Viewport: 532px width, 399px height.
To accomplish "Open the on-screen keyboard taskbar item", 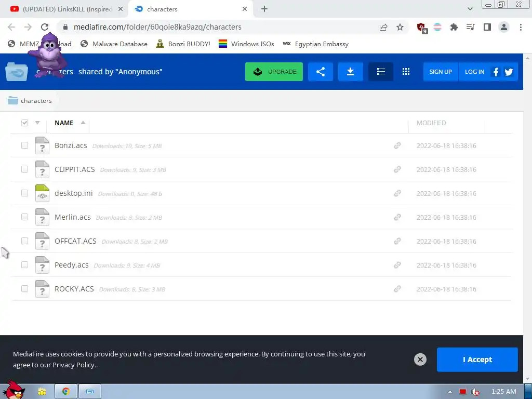I will point(89,392).
